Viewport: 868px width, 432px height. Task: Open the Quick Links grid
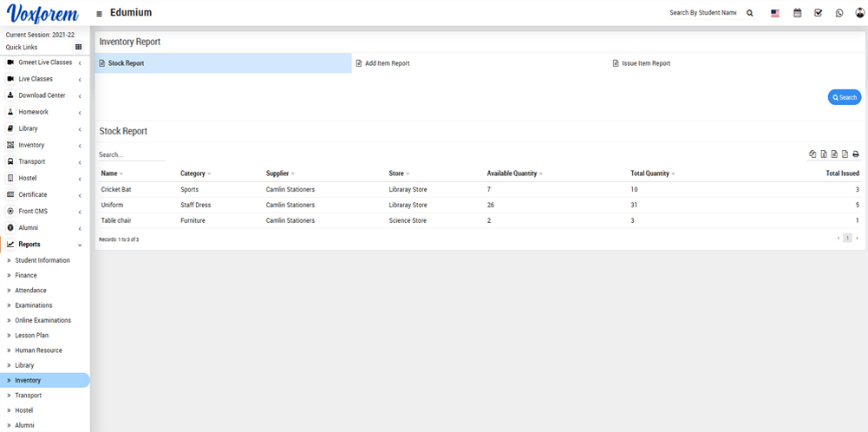click(79, 47)
